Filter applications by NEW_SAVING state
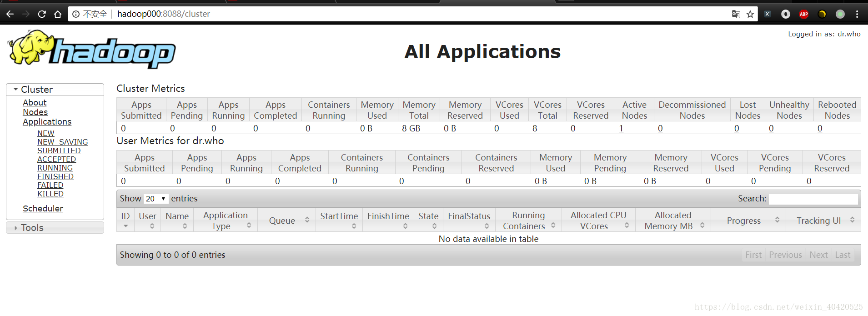 pyautogui.click(x=62, y=142)
